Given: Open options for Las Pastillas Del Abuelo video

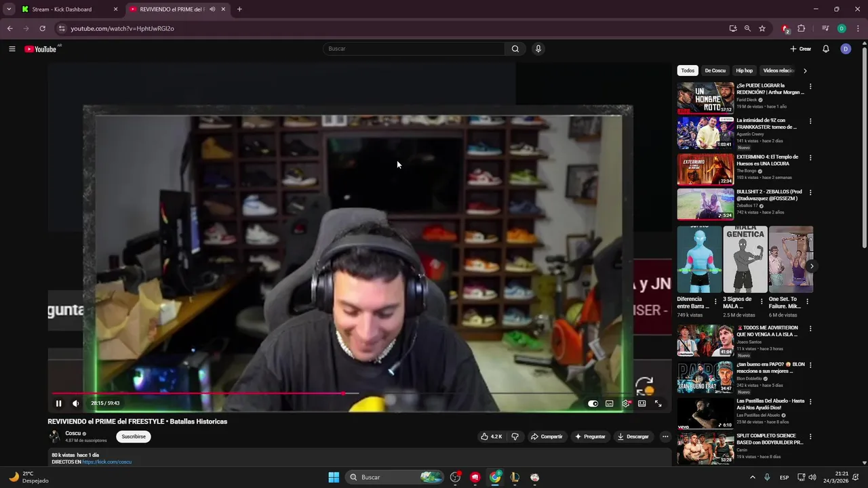Looking at the screenshot, I should [810, 402].
